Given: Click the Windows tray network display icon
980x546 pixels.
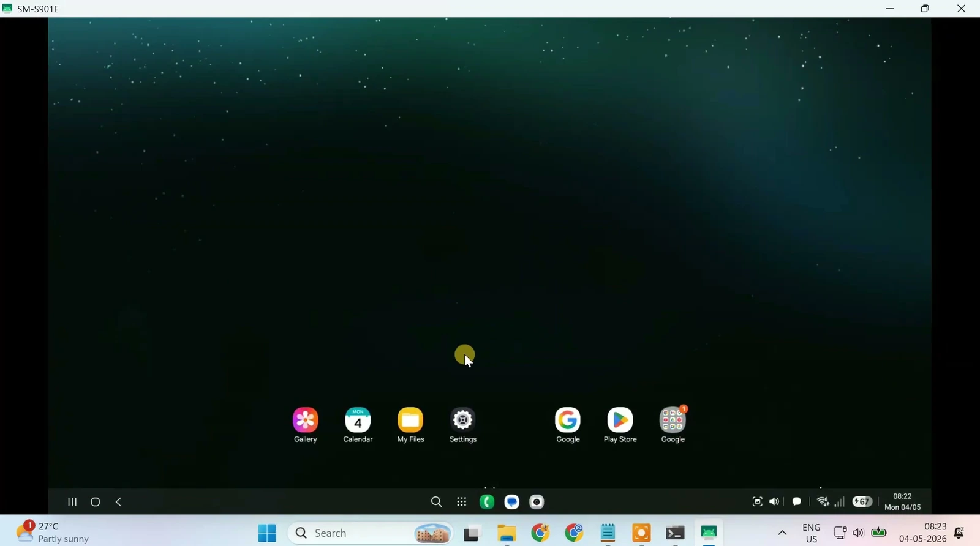Looking at the screenshot, I should coord(840,533).
